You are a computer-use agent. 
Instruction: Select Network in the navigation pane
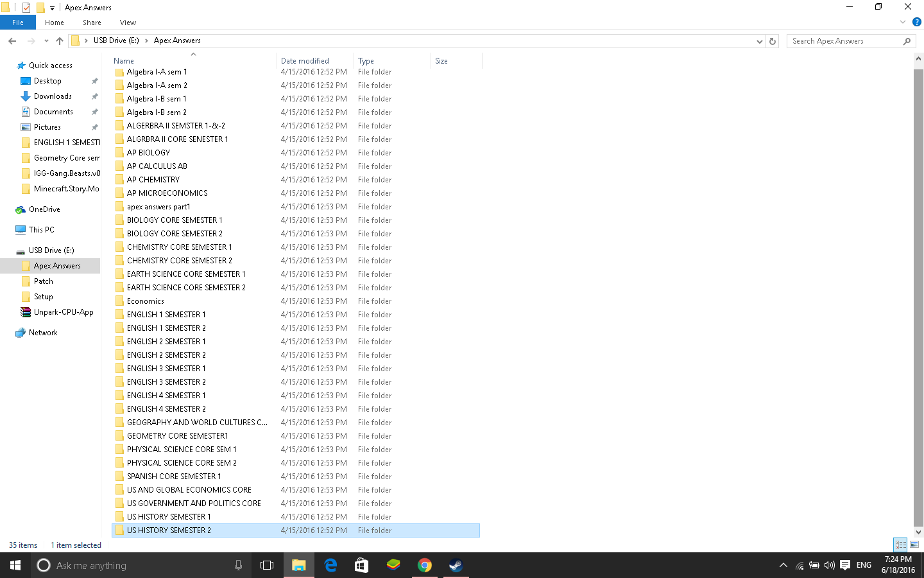43,333
